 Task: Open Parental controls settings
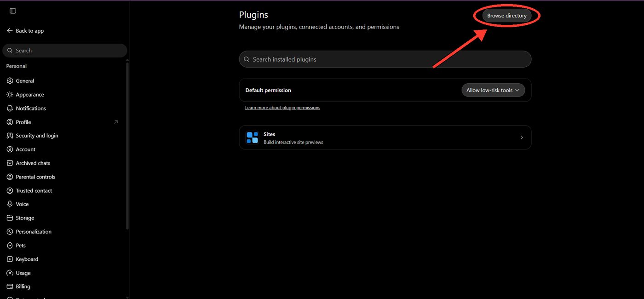tap(64, 177)
